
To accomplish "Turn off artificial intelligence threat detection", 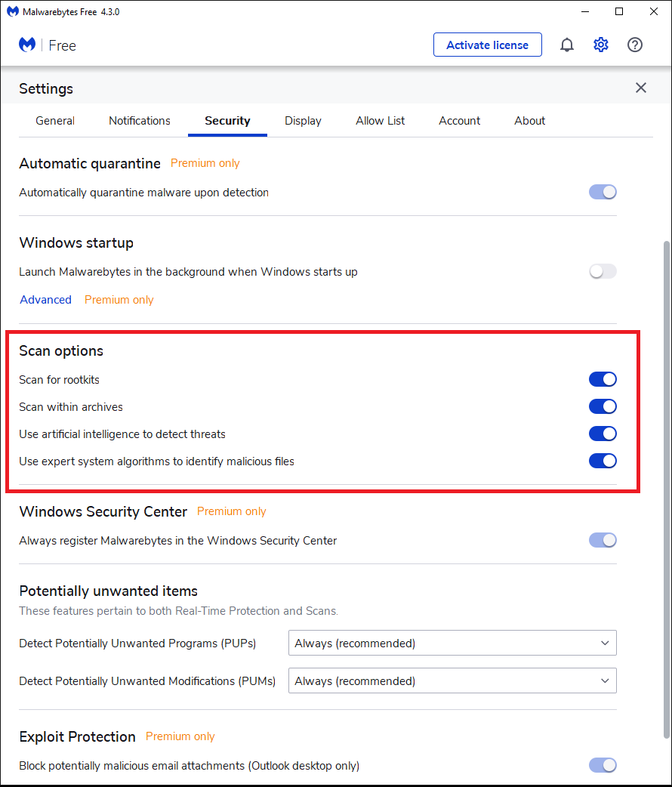I will click(603, 434).
